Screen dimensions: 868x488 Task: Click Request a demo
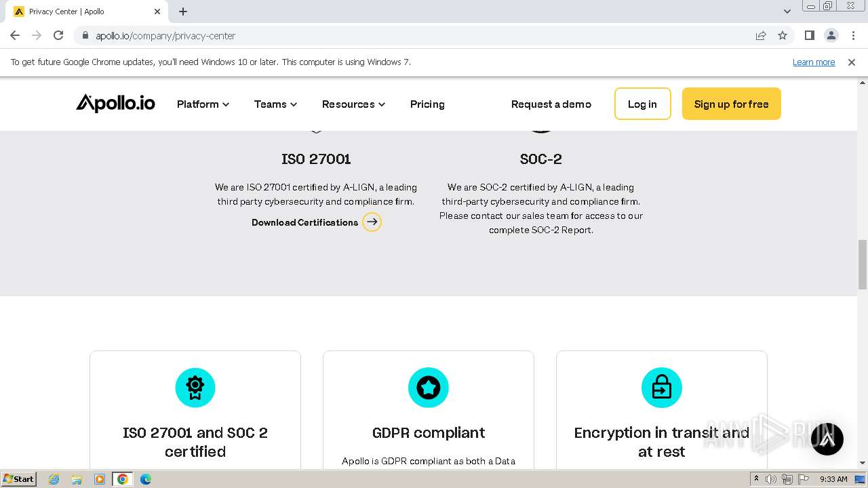551,104
